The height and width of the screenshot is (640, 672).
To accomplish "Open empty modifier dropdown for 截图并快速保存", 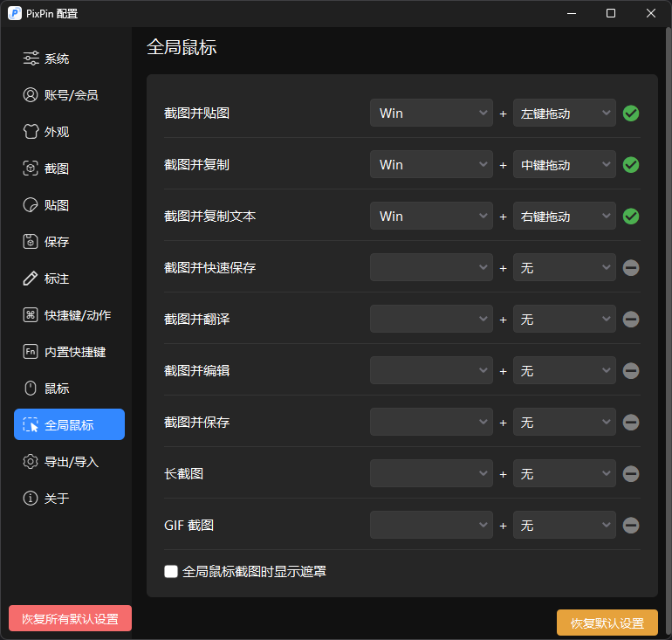I will click(431, 267).
